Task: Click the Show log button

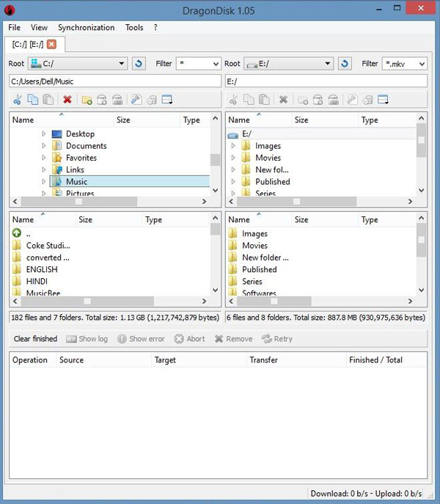Action: tap(87, 339)
